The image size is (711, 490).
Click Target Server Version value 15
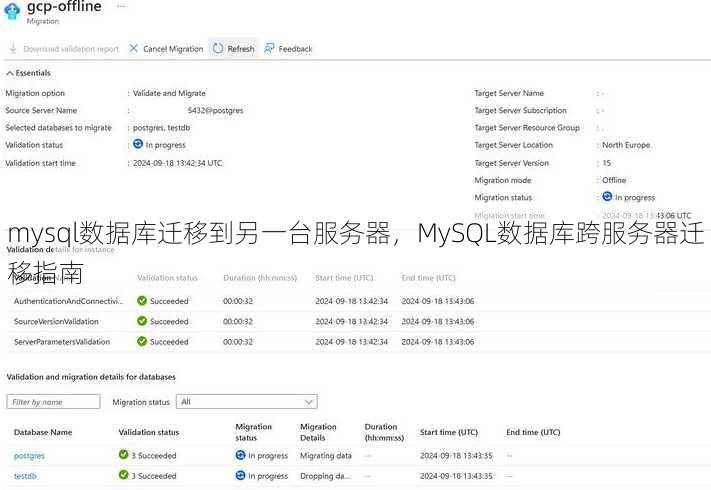pos(607,163)
